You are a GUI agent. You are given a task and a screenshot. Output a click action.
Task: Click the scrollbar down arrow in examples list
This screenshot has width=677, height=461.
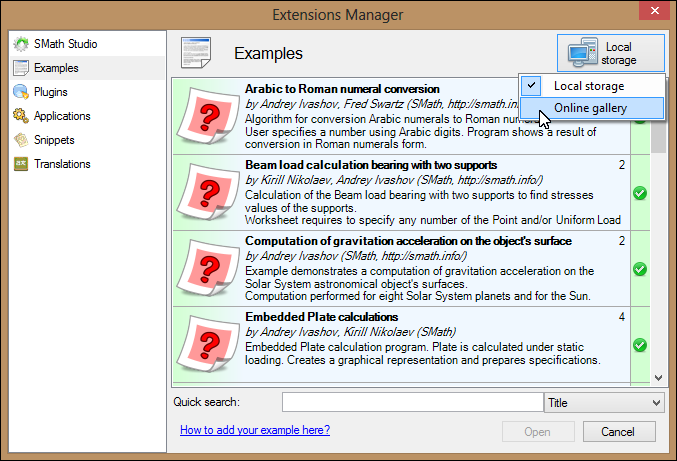click(x=658, y=377)
